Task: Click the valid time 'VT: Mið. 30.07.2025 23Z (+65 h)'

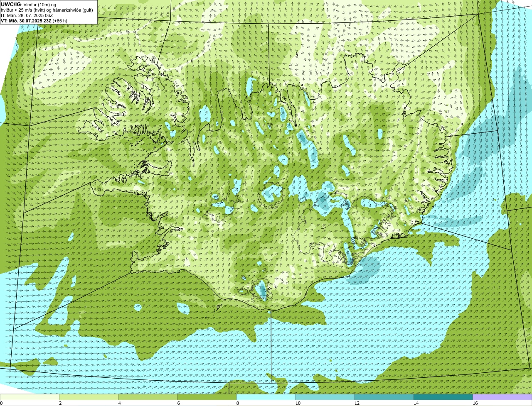Action: (x=34, y=20)
